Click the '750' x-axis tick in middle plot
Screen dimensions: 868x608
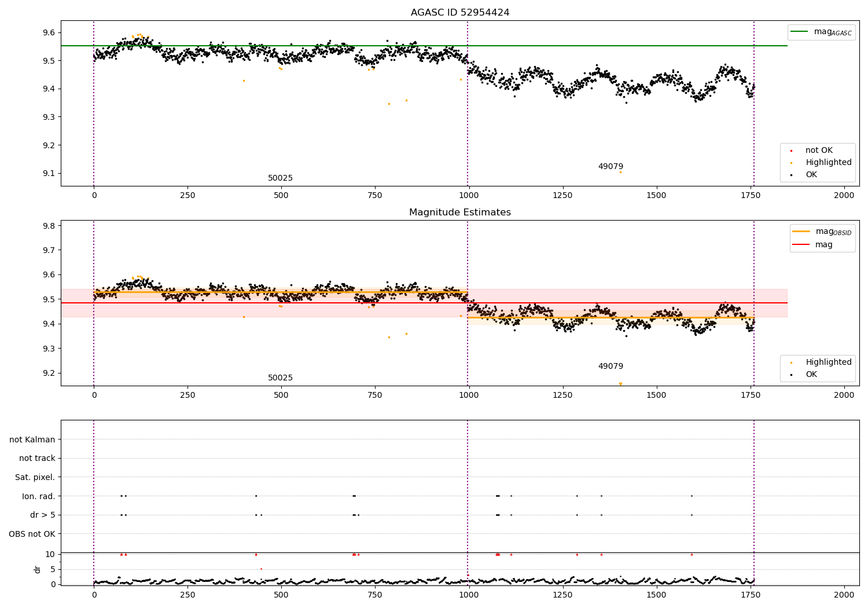[375, 395]
